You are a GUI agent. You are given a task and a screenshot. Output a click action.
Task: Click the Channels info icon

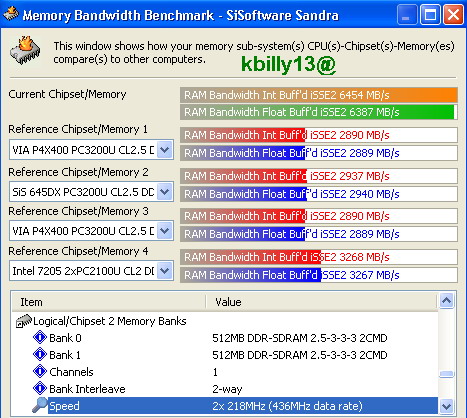[x=40, y=371]
